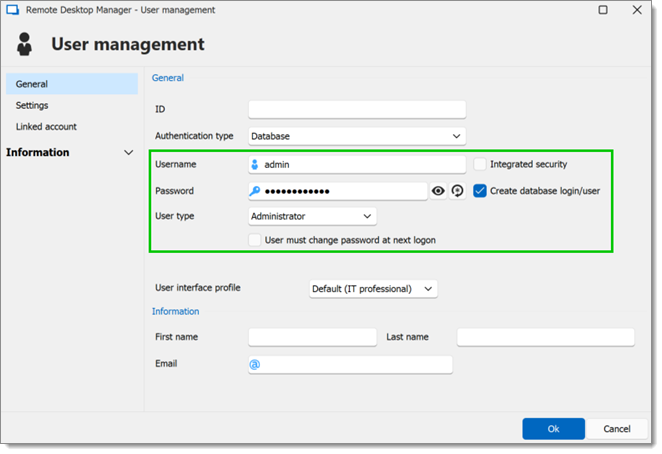The width and height of the screenshot is (662, 454).
Task: Click the user silhouette header icon
Action: coord(24,44)
